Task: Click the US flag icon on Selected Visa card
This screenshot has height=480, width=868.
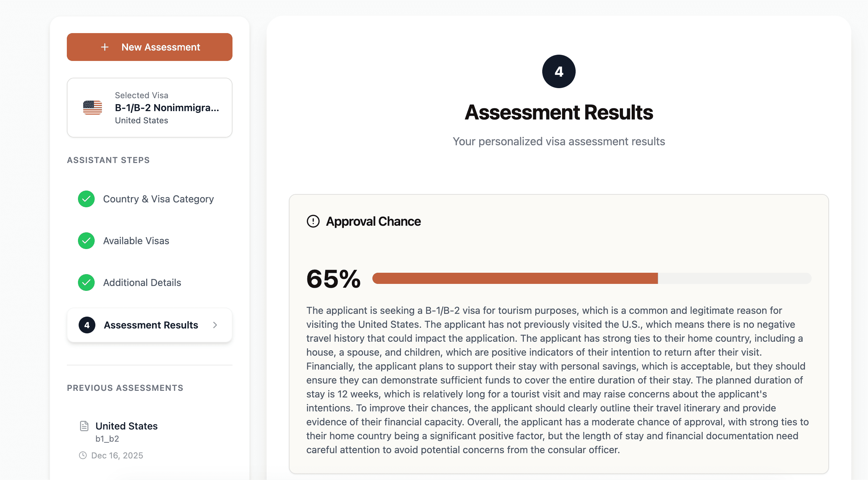Action: pyautogui.click(x=93, y=107)
